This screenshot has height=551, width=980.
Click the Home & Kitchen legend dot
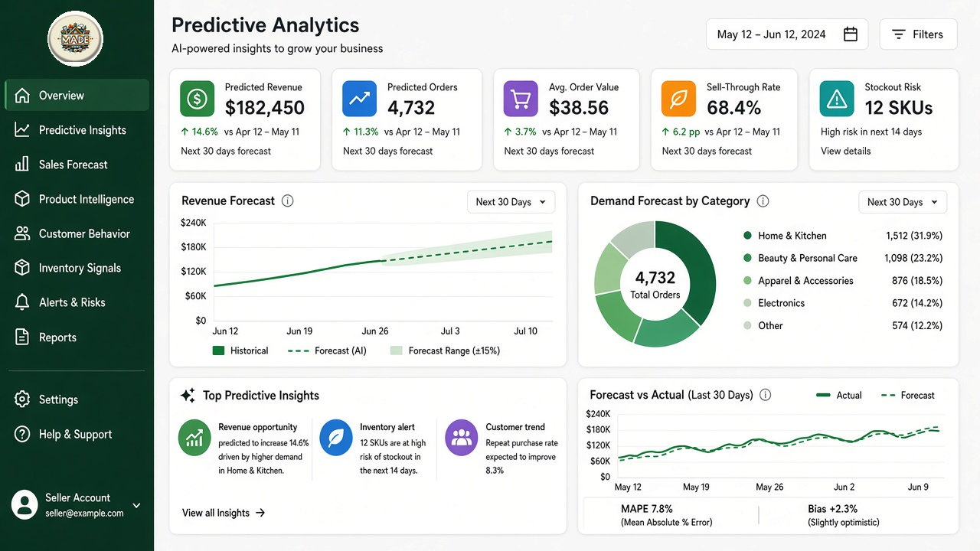[x=747, y=236]
